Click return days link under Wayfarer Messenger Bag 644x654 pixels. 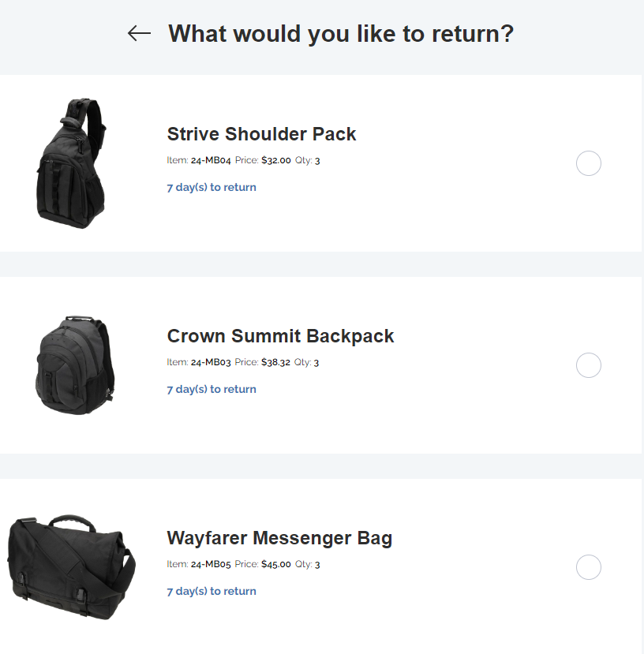[x=212, y=591]
